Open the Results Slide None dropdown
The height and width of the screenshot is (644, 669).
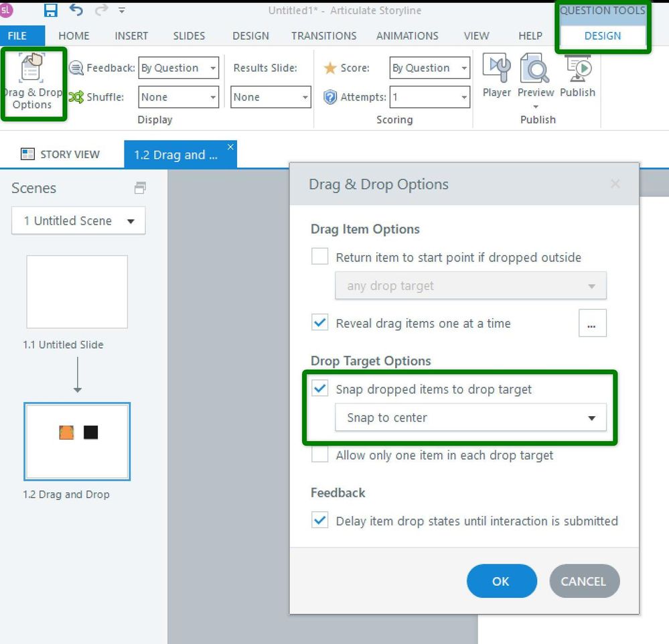[x=271, y=97]
